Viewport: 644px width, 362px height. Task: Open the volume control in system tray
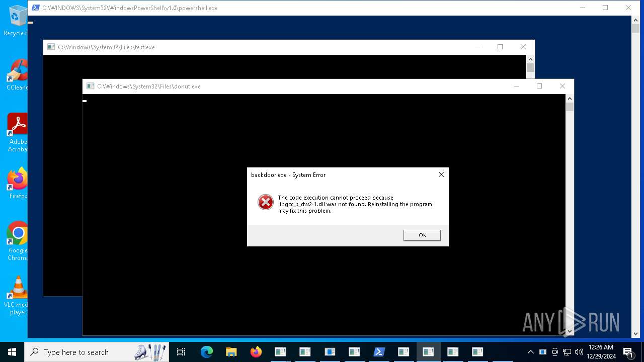579,352
